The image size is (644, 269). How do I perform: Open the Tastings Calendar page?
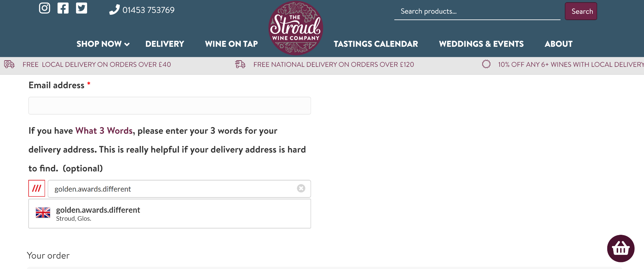point(376,44)
